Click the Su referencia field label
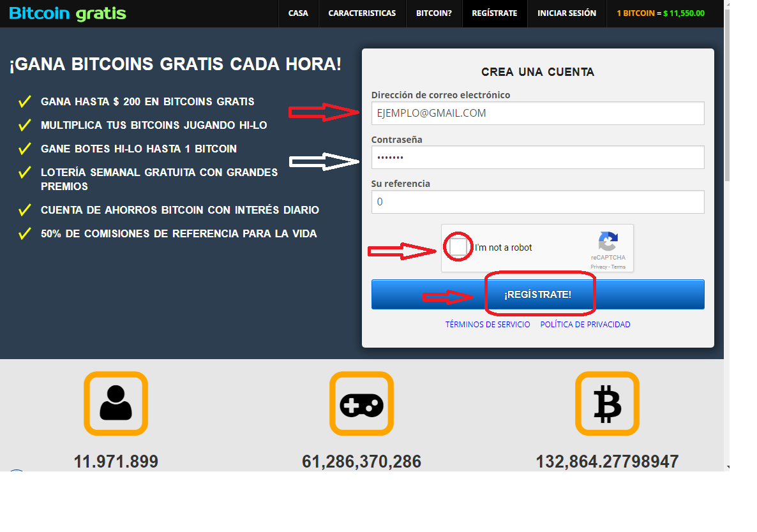757x532 pixels. pos(400,184)
